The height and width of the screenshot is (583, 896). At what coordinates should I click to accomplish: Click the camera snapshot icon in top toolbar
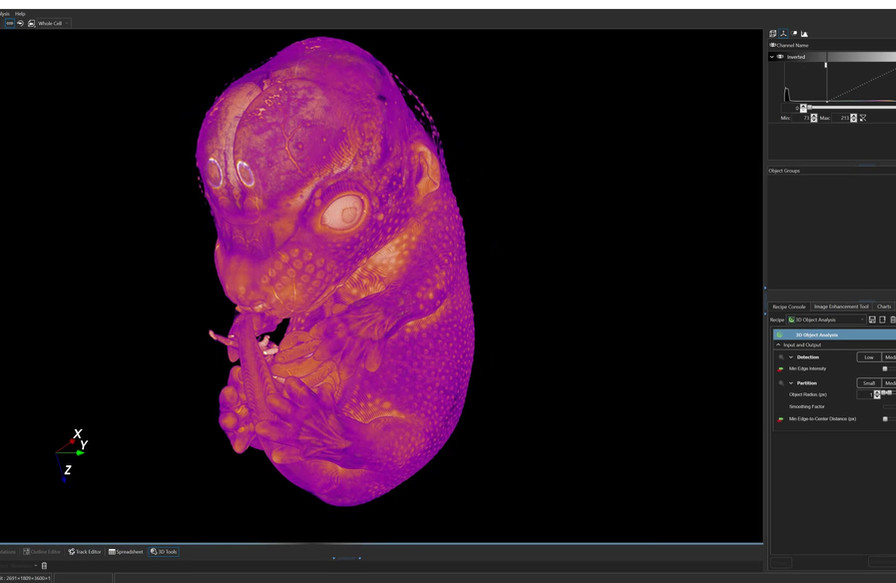click(x=31, y=22)
